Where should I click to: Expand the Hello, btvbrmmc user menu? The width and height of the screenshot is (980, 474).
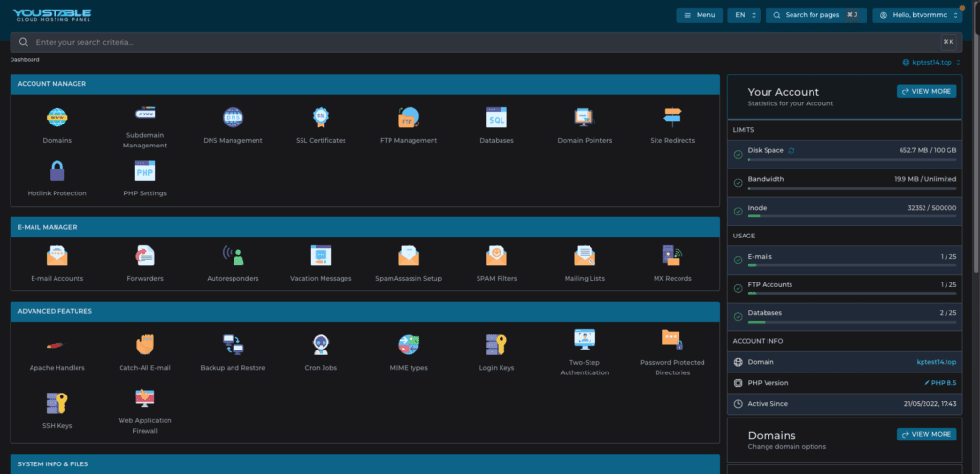(917, 15)
